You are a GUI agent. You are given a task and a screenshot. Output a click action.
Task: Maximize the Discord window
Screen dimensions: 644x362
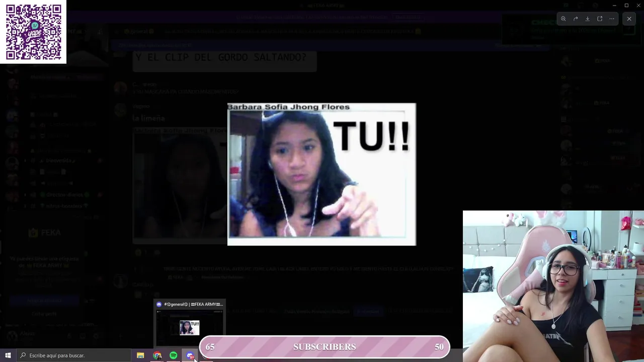[626, 5]
